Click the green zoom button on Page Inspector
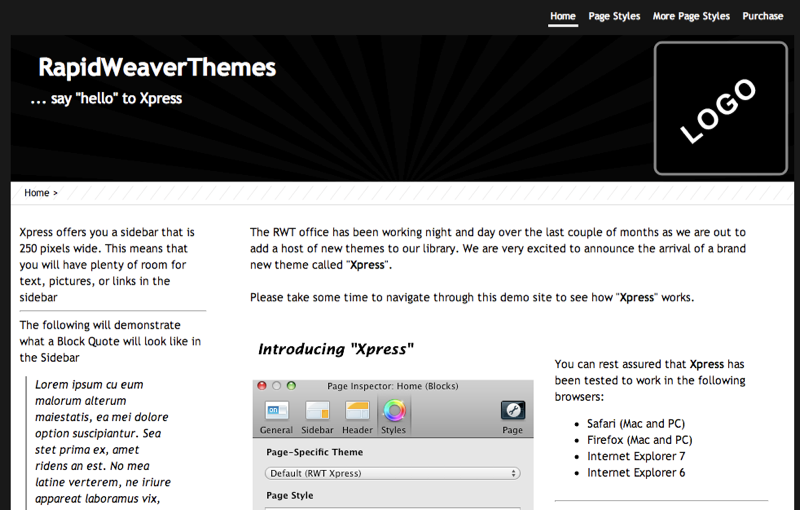This screenshot has height=510, width=800. coord(291,385)
